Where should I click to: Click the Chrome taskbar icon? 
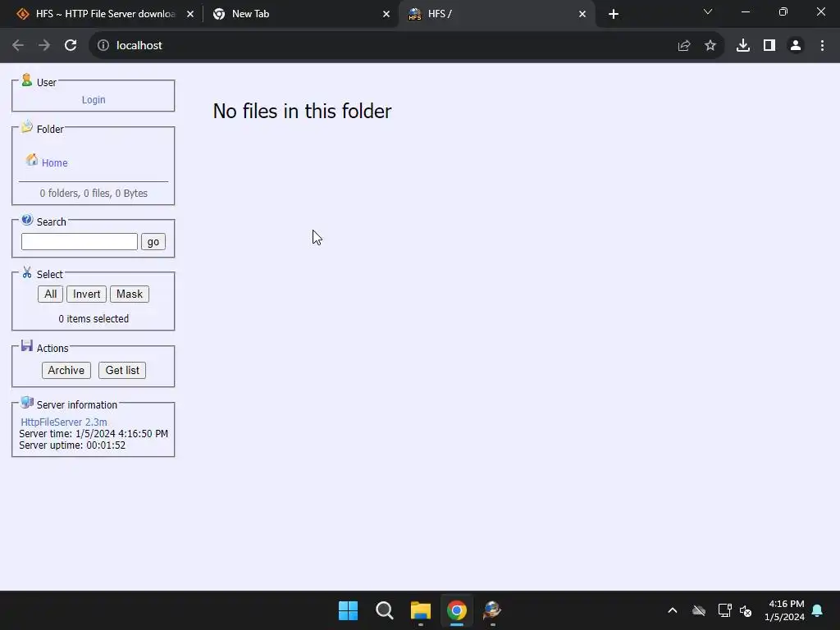[457, 610]
